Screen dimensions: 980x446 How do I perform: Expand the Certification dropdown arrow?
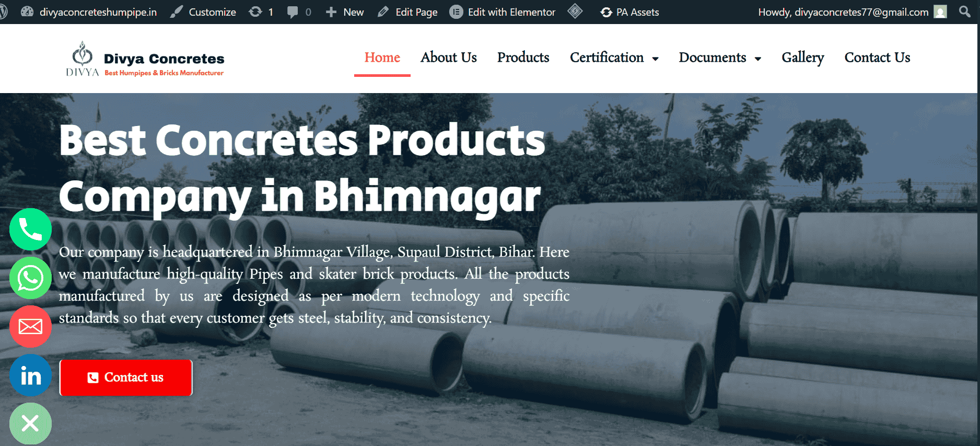click(655, 59)
